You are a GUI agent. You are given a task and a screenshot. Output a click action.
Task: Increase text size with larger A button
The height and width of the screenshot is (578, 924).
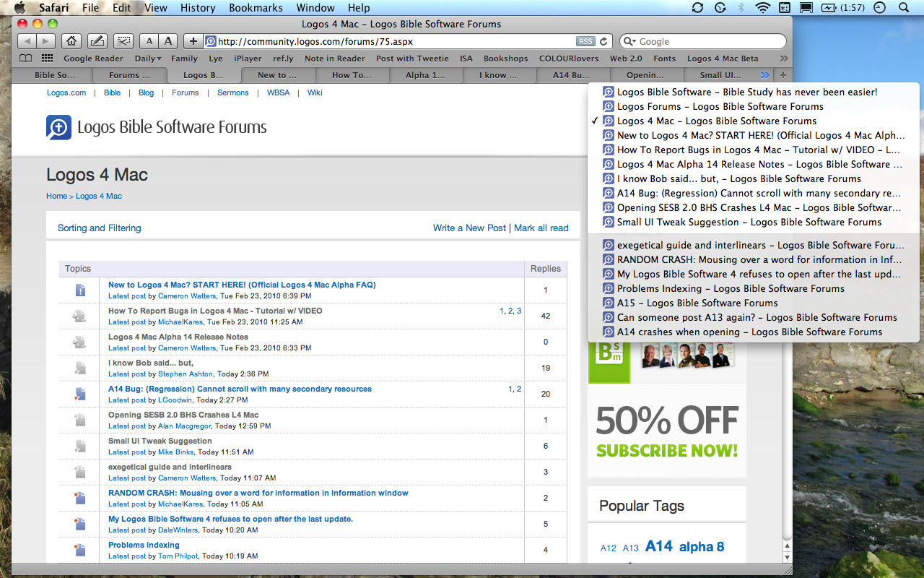(x=167, y=41)
